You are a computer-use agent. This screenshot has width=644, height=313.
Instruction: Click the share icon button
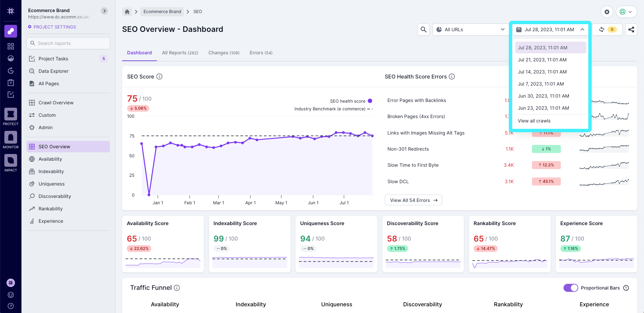pos(631,30)
